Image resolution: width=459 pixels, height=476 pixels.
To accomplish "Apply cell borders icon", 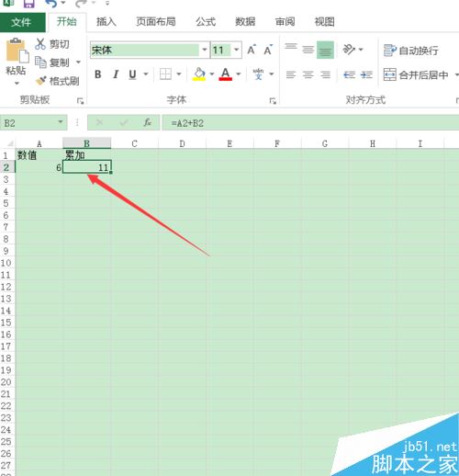I will coord(165,74).
